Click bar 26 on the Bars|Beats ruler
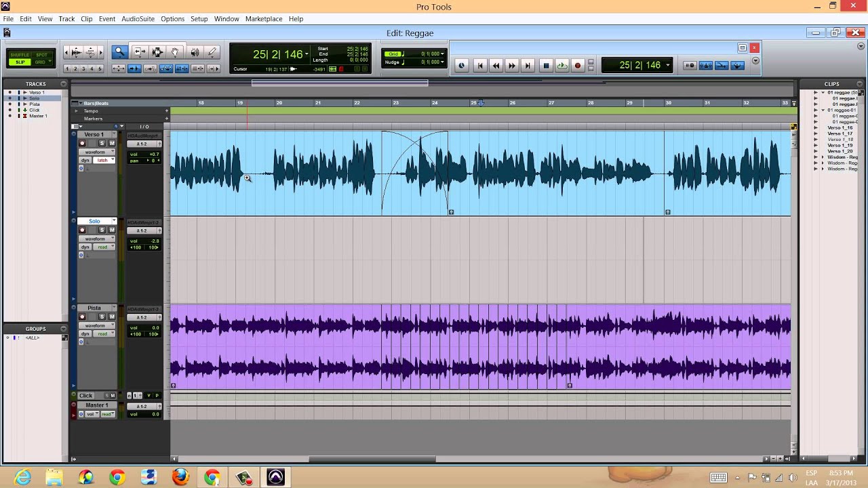 point(513,103)
